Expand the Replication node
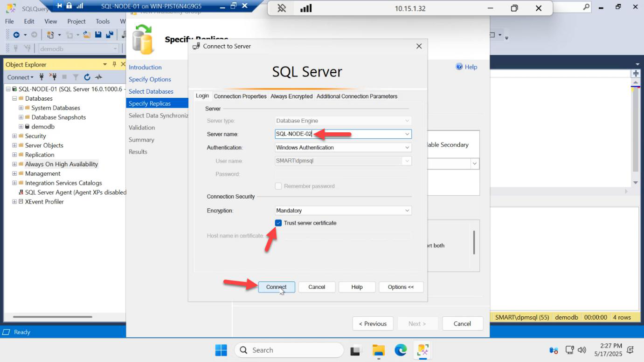 coord(14,155)
